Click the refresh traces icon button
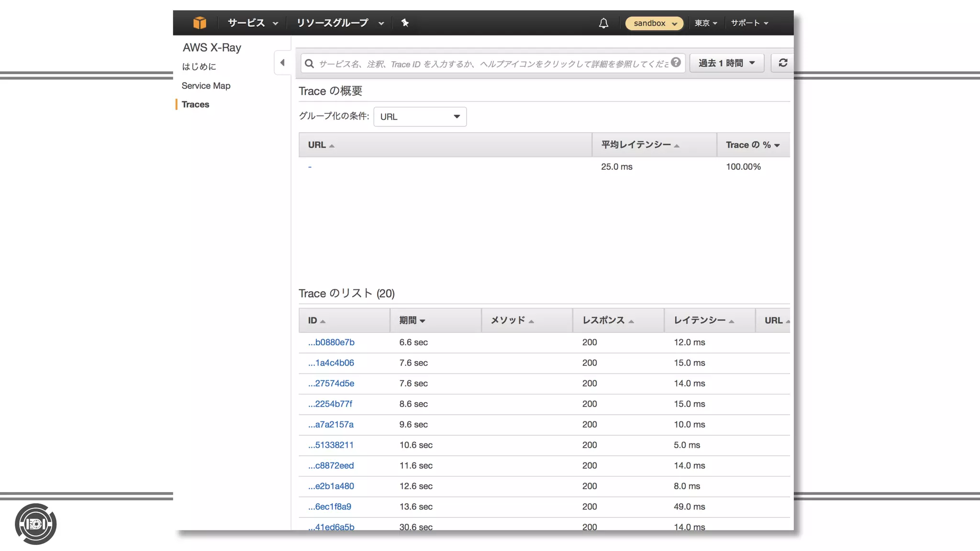 coord(783,63)
